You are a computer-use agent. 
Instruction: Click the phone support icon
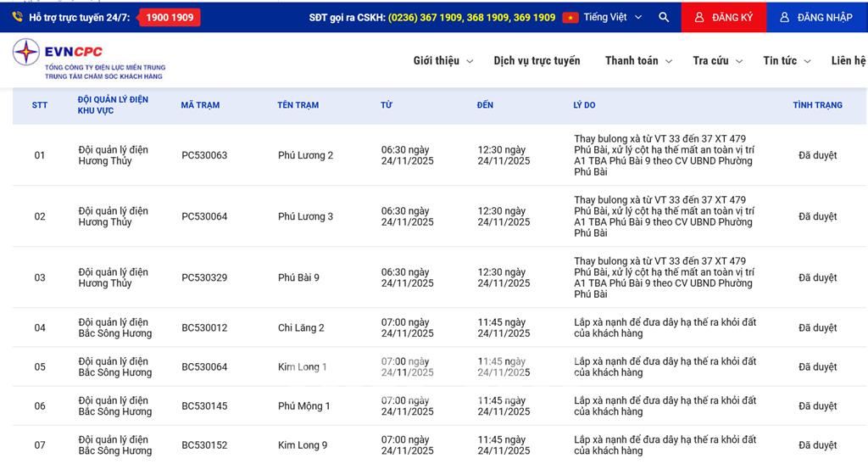click(17, 17)
